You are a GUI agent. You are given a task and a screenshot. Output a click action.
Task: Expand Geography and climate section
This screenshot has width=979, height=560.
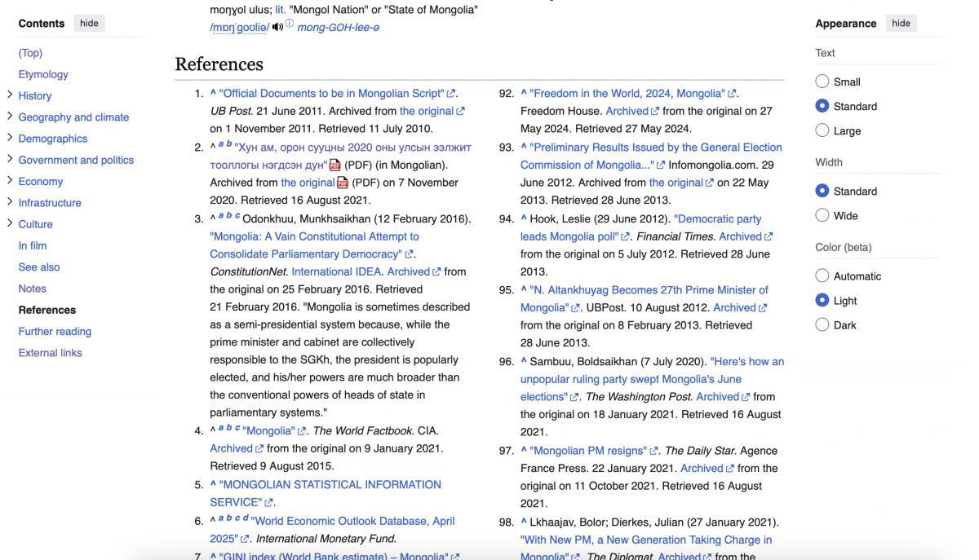[x=10, y=117]
